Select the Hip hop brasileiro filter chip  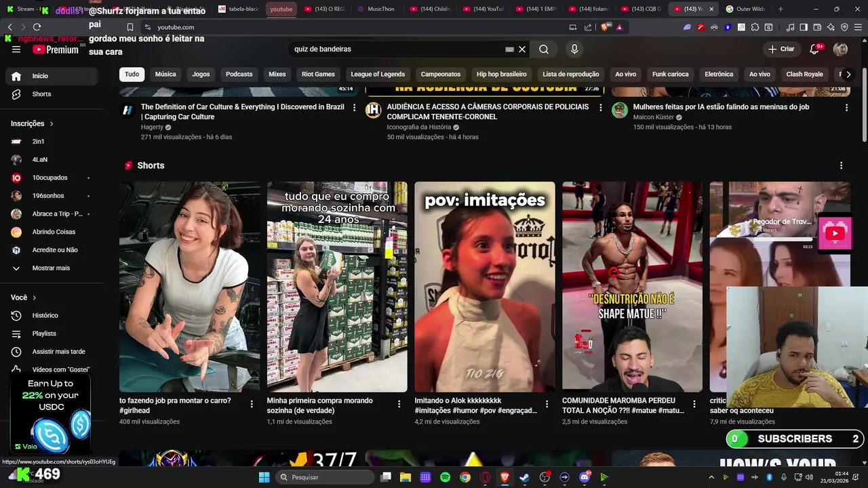pos(501,74)
